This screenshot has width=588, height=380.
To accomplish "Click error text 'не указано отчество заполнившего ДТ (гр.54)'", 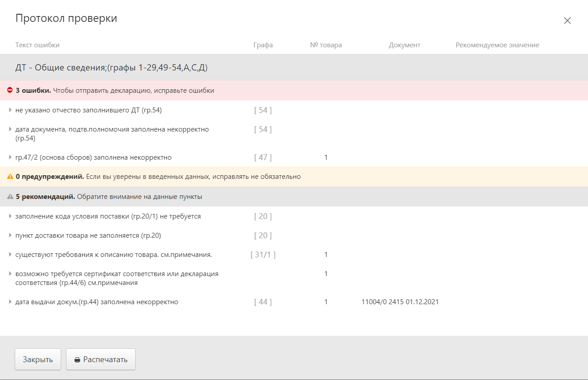I will point(88,110).
